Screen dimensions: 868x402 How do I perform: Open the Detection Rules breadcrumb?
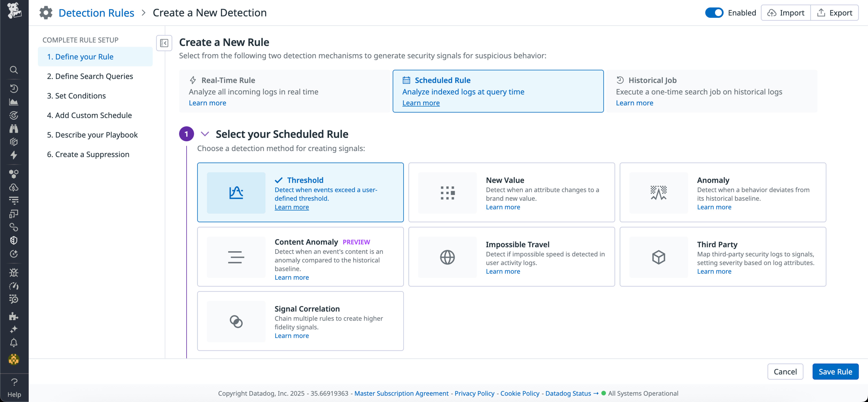pyautogui.click(x=96, y=12)
